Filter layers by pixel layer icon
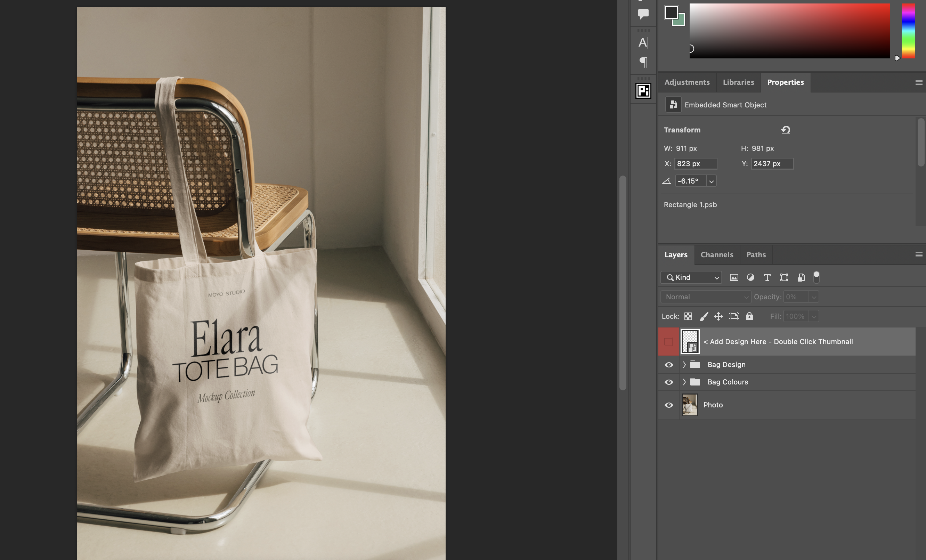Viewport: 926px width, 560px height. point(733,277)
